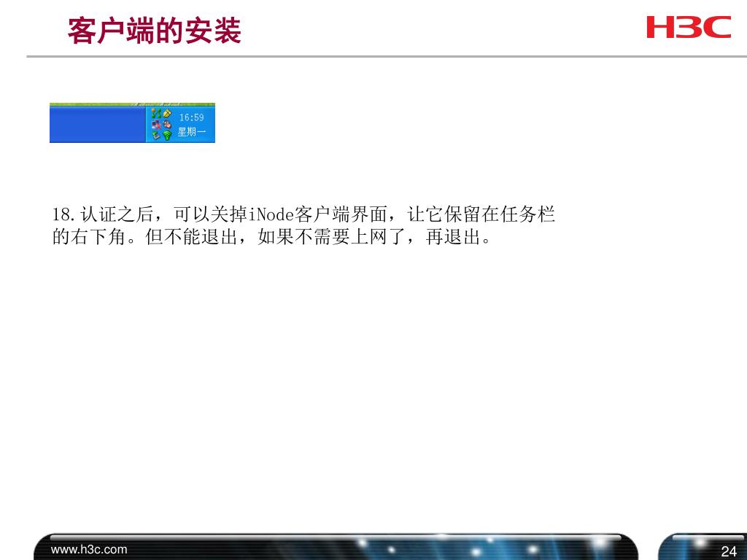Click the H3C logo
Viewport: 747px width, 560px height.
pos(689,27)
